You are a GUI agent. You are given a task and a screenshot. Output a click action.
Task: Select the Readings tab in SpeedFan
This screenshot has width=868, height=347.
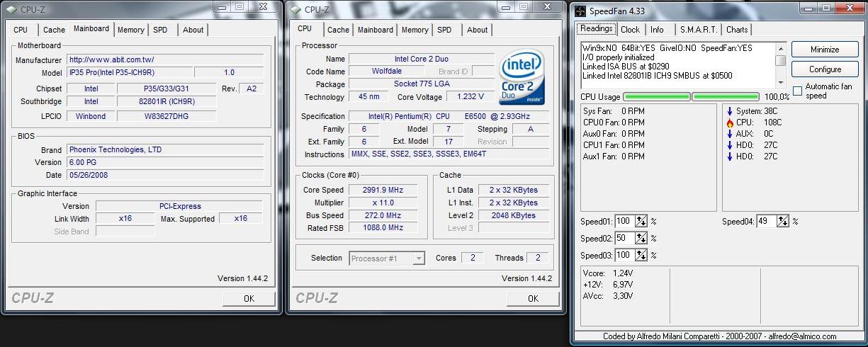595,29
